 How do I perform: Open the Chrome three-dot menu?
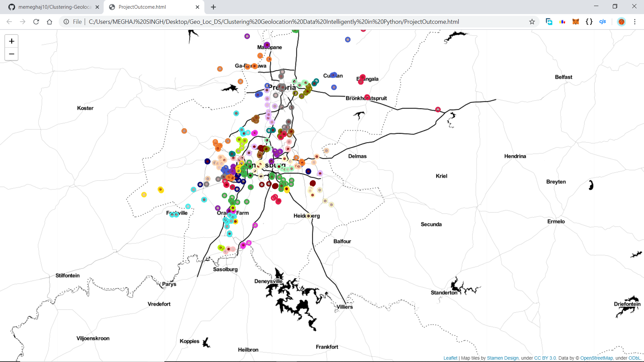[x=635, y=22]
